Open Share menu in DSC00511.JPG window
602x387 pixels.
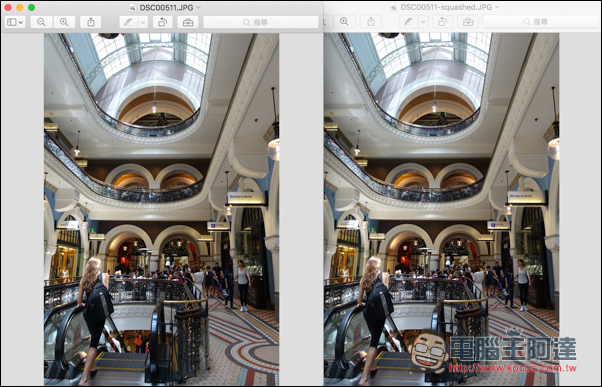[x=91, y=22]
